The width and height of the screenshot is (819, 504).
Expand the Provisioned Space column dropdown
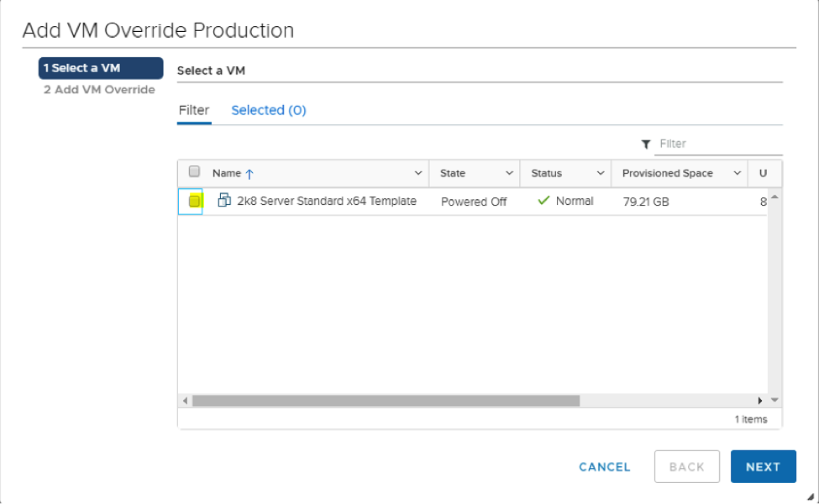point(737,173)
